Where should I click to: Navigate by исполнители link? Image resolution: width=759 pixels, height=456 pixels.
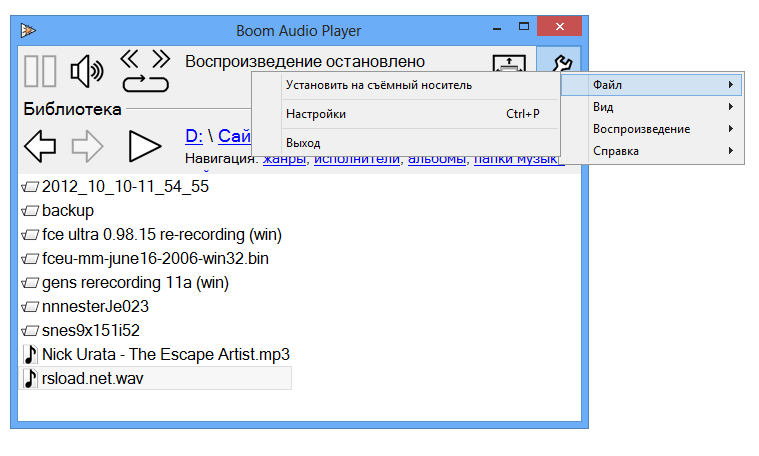pyautogui.click(x=357, y=159)
